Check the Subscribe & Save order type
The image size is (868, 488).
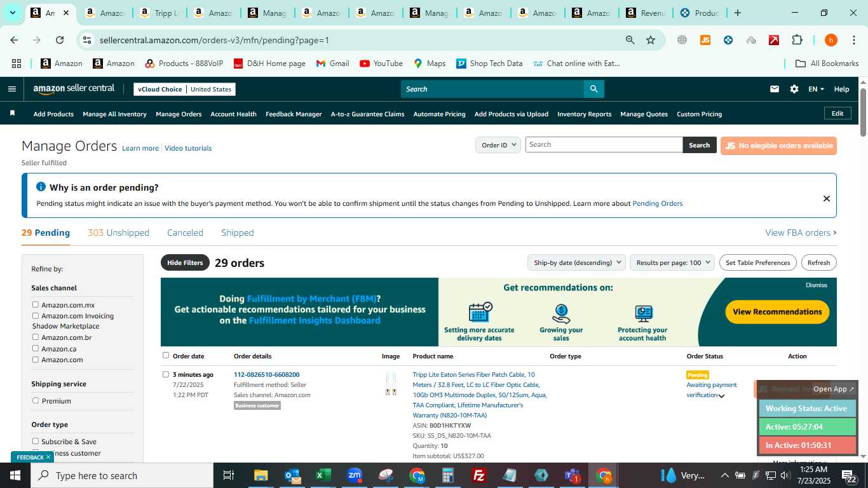(36, 441)
